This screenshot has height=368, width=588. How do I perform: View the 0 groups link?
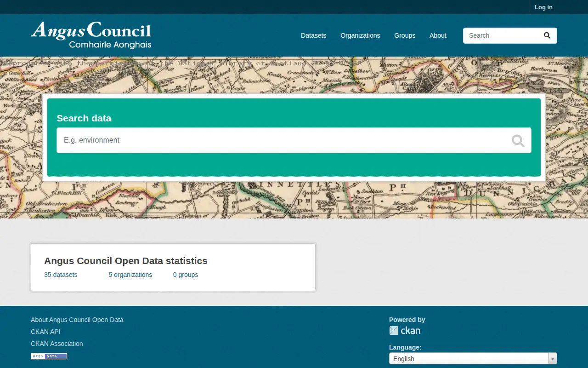click(186, 275)
